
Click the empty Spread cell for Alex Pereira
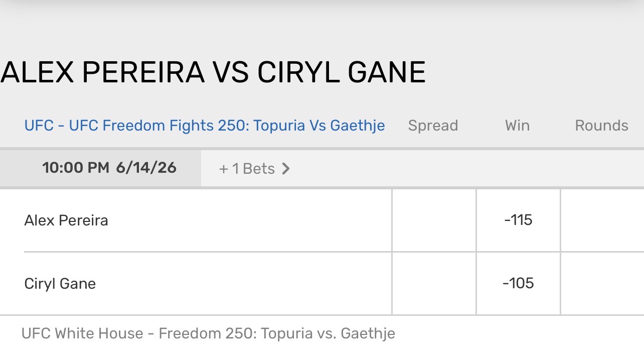pos(434,220)
